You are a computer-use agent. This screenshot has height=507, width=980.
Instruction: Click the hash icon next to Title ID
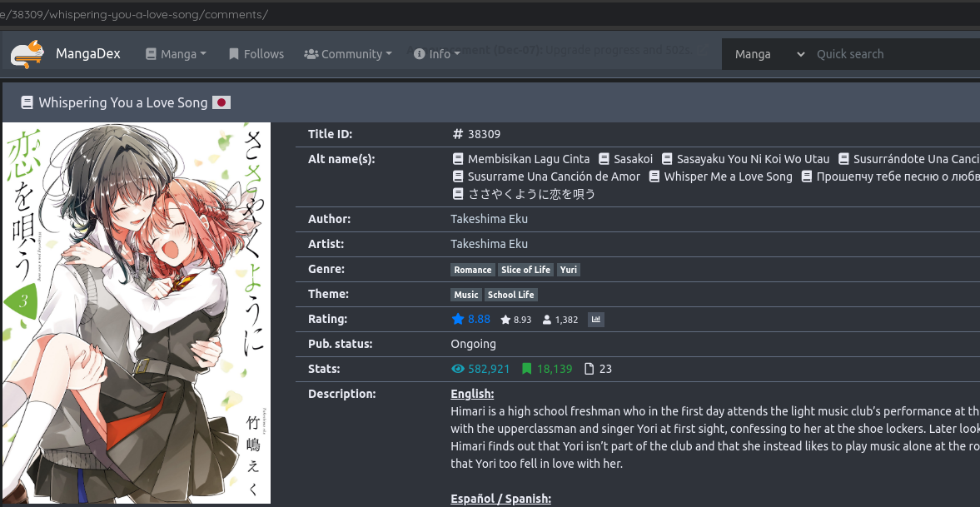pyautogui.click(x=457, y=134)
